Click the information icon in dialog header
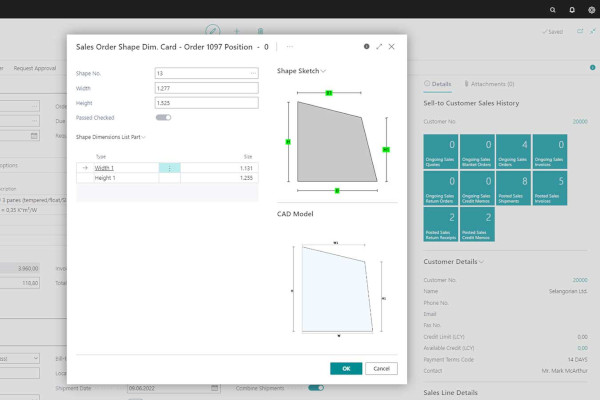The height and width of the screenshot is (400, 600). click(x=367, y=46)
